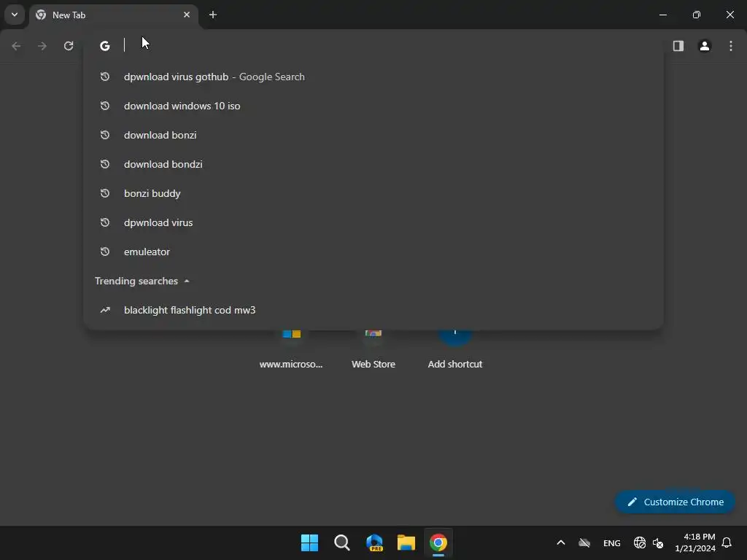Reload the current page

pyautogui.click(x=69, y=46)
